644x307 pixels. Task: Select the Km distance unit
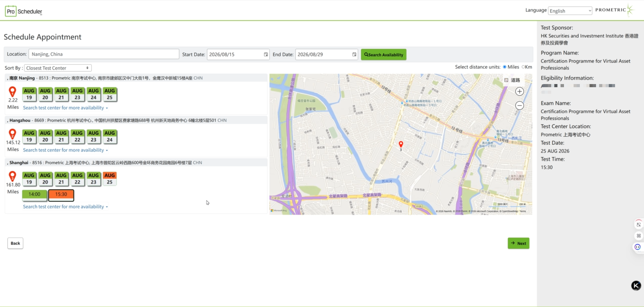point(523,67)
